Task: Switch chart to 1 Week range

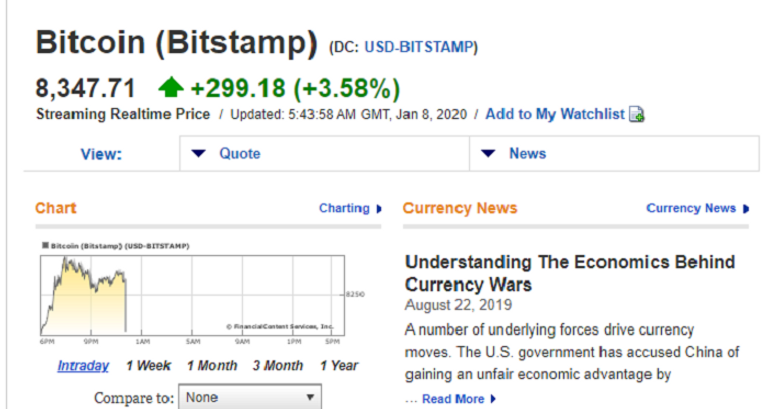Action: pos(148,365)
